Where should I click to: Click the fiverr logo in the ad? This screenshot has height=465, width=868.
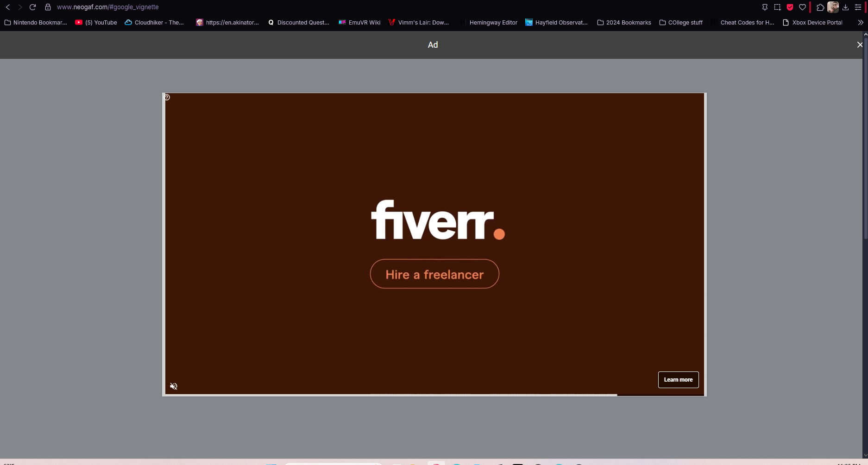coord(438,220)
